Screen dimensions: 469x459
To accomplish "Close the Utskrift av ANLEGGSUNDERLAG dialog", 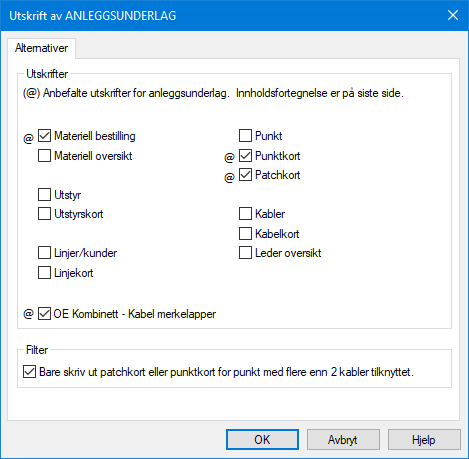I will tap(453, 15).
